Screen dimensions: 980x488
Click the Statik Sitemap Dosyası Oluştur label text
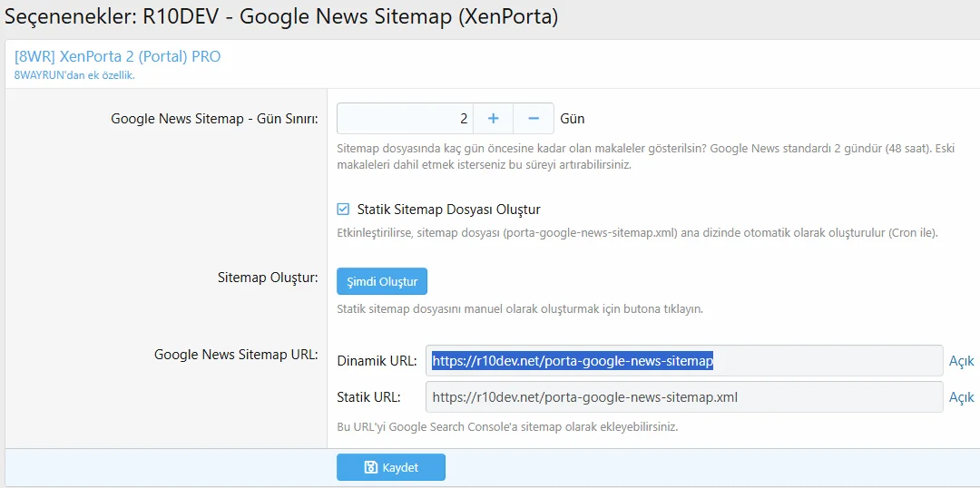(448, 210)
